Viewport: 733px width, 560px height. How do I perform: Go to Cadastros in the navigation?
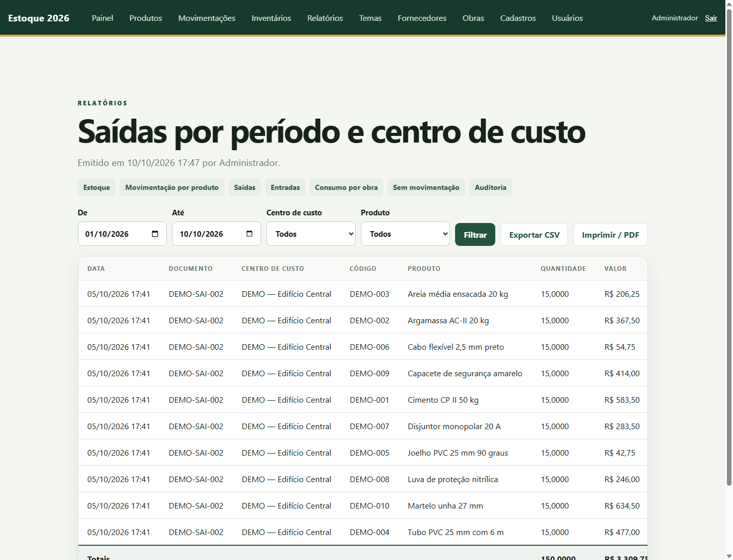pyautogui.click(x=518, y=18)
